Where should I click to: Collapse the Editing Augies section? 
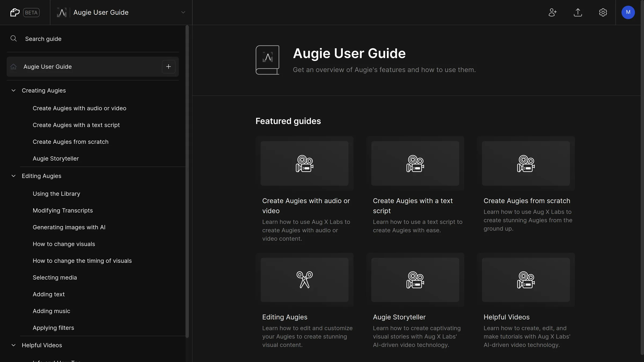pyautogui.click(x=13, y=176)
